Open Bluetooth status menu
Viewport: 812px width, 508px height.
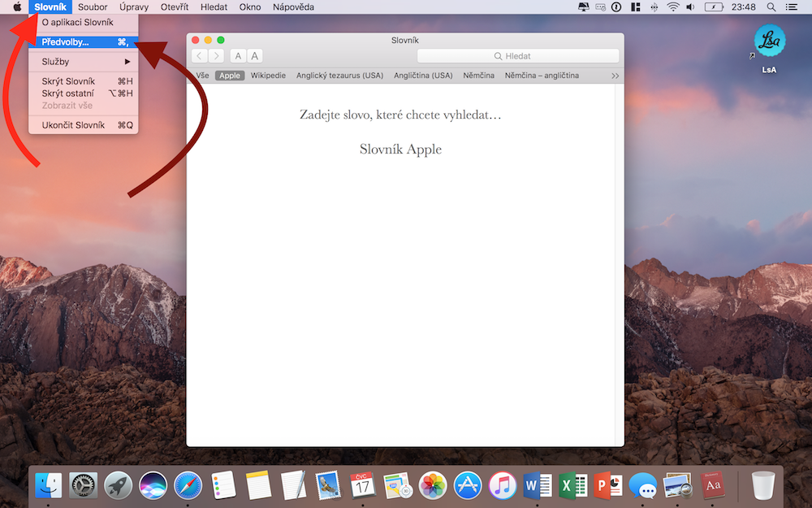click(654, 7)
